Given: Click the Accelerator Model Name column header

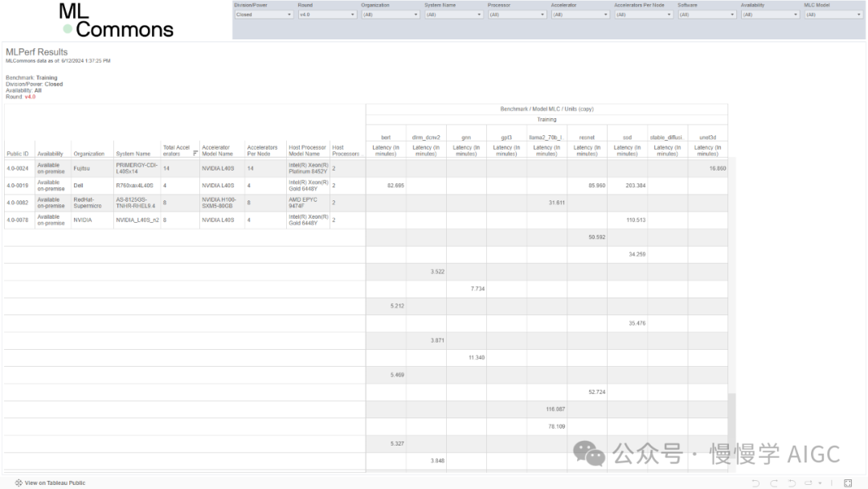Looking at the screenshot, I should point(218,150).
